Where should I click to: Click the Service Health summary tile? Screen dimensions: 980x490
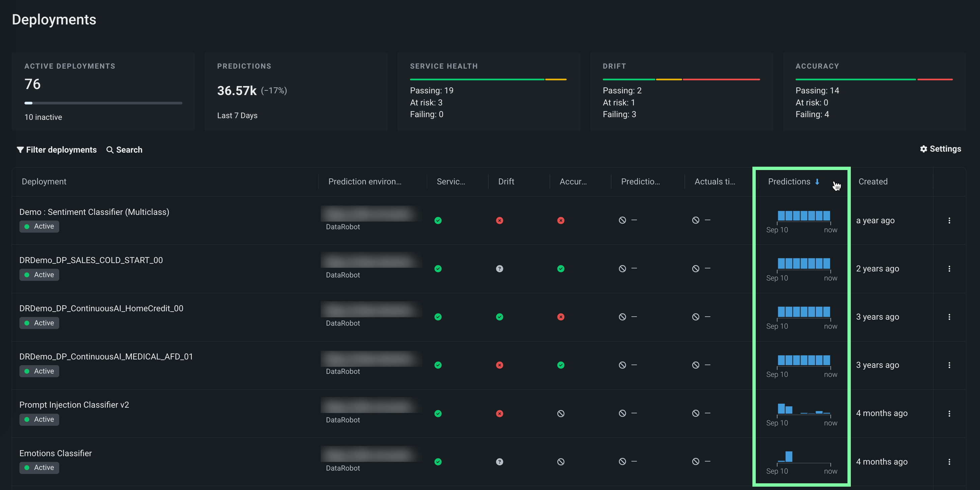pos(488,92)
